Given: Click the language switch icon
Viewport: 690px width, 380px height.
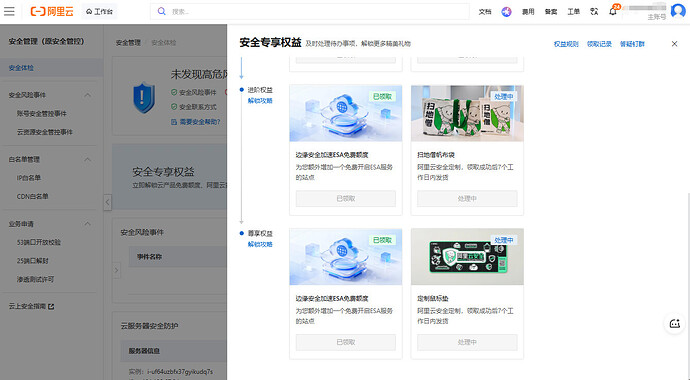Looking at the screenshot, I should [x=594, y=12].
